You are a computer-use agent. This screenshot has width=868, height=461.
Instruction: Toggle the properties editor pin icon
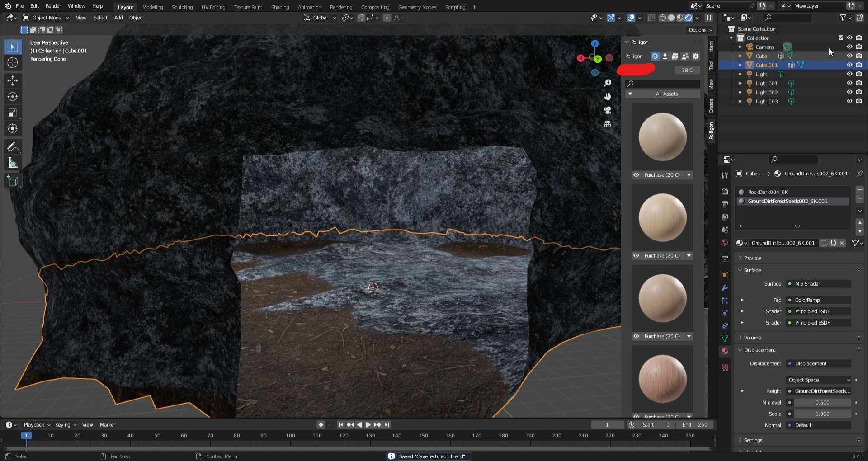coord(859,174)
